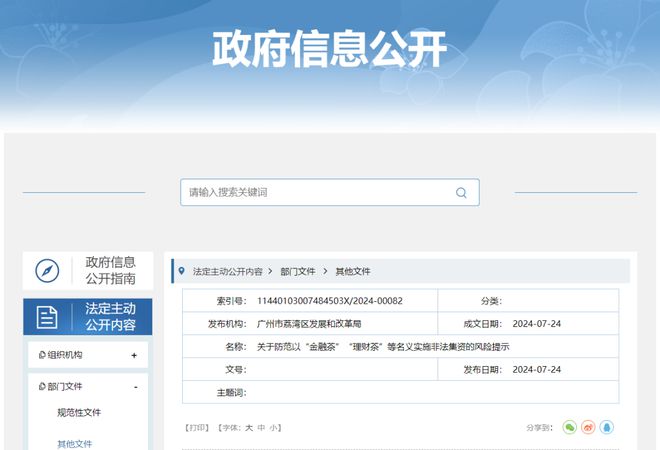
Task: Open the compass icon for 政府信息公开指南
Action: (47, 271)
